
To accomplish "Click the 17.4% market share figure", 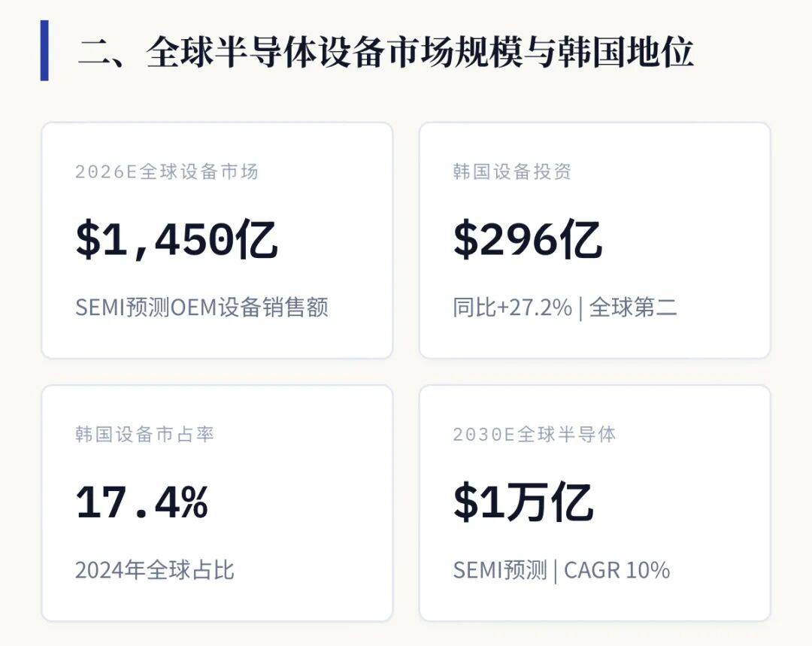I will [142, 502].
